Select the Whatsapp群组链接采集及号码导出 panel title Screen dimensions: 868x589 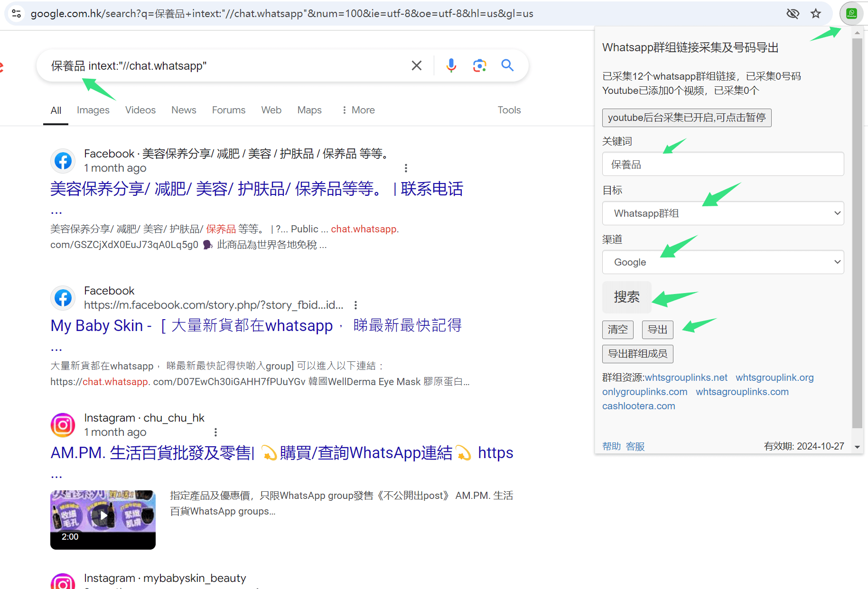pyautogui.click(x=691, y=47)
